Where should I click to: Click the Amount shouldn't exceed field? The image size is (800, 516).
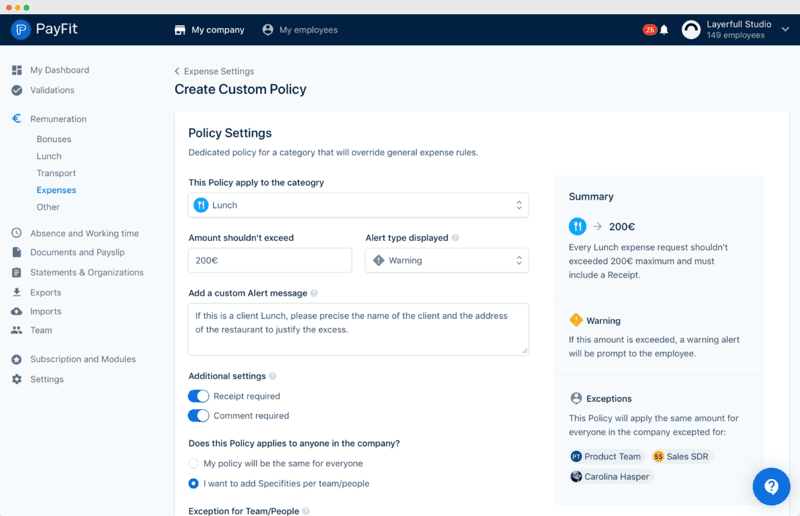(270, 260)
